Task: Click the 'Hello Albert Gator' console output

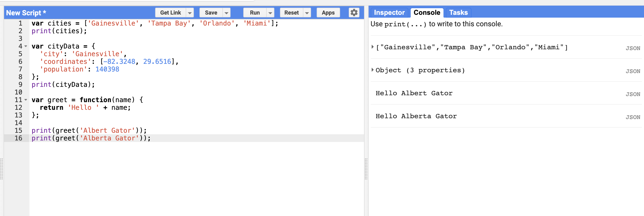Action: pos(414,93)
